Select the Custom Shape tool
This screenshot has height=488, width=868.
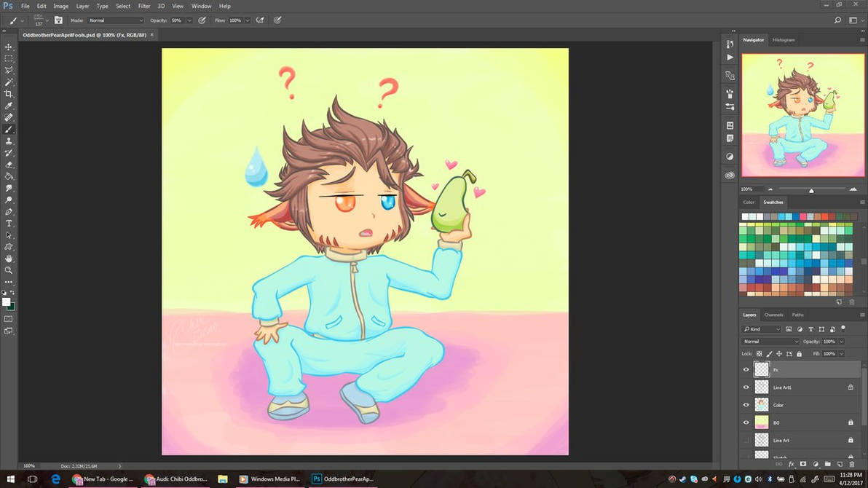8,247
